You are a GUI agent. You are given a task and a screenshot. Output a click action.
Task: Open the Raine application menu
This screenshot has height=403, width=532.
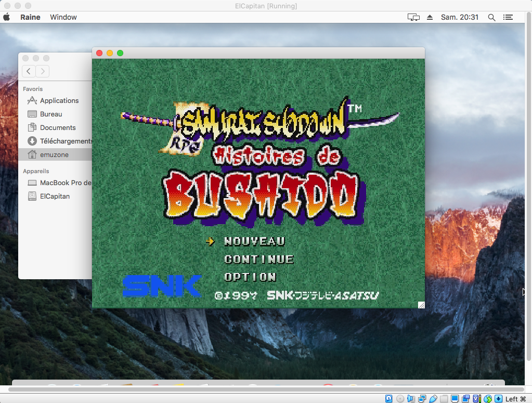pos(30,17)
